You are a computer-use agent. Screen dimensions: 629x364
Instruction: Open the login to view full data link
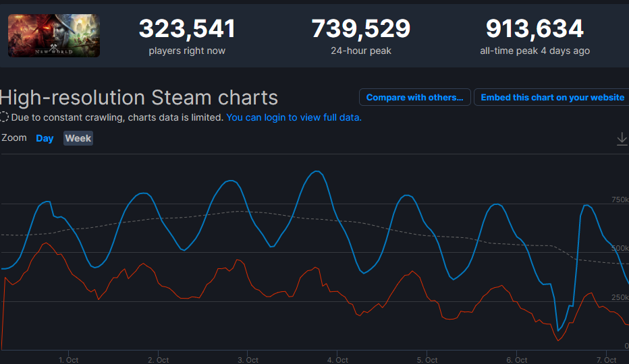pos(294,117)
